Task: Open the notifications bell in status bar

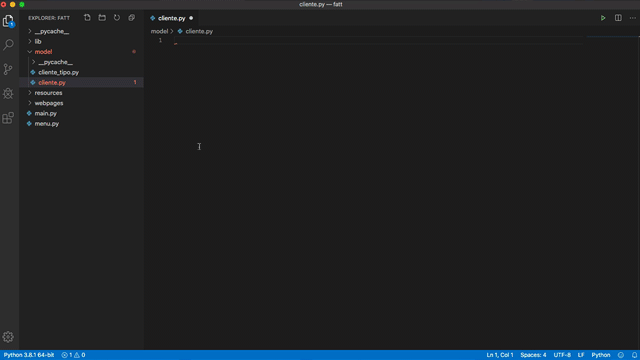Action: point(634,355)
